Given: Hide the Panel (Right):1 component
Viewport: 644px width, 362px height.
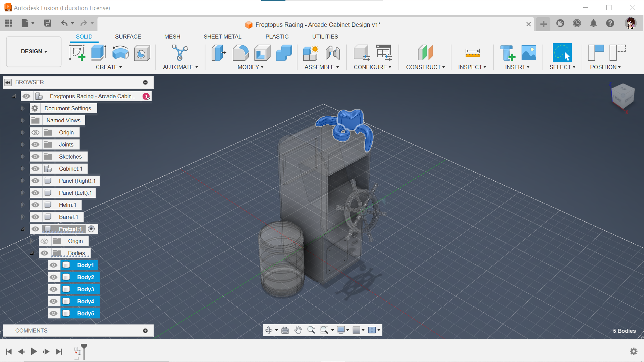Looking at the screenshot, I should (36, 181).
